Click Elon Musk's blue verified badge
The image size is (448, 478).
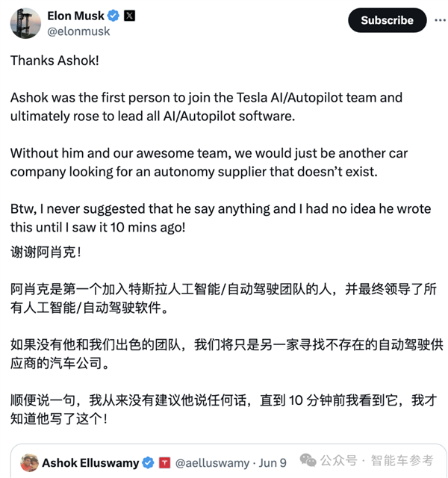[x=113, y=16]
